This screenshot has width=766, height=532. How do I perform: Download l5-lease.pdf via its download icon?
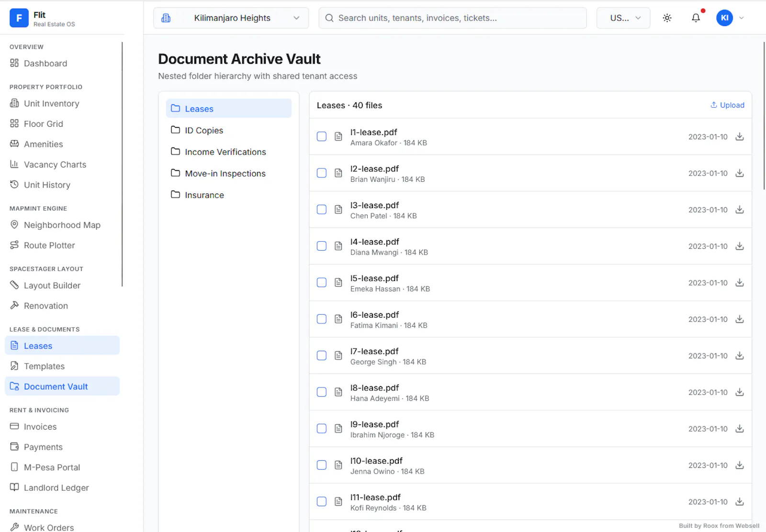[x=740, y=283]
